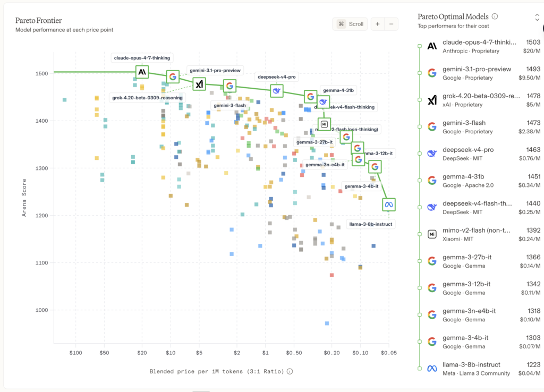Screen dimensions: 544x392
Task: Select the deepseek-v4-pro chart label
Action: pyautogui.click(x=276, y=77)
